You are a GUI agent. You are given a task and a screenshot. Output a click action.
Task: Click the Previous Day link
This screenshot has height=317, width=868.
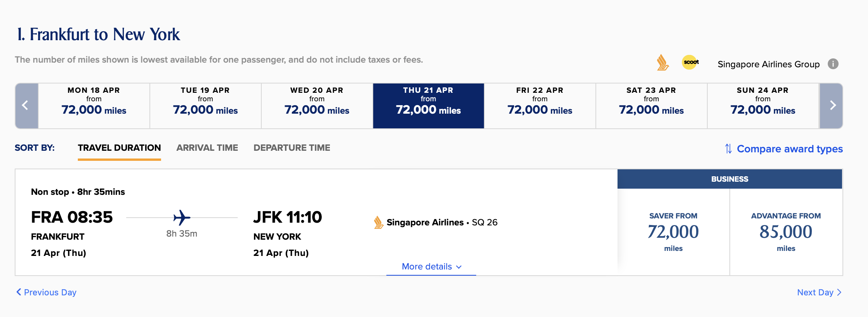coord(46,292)
